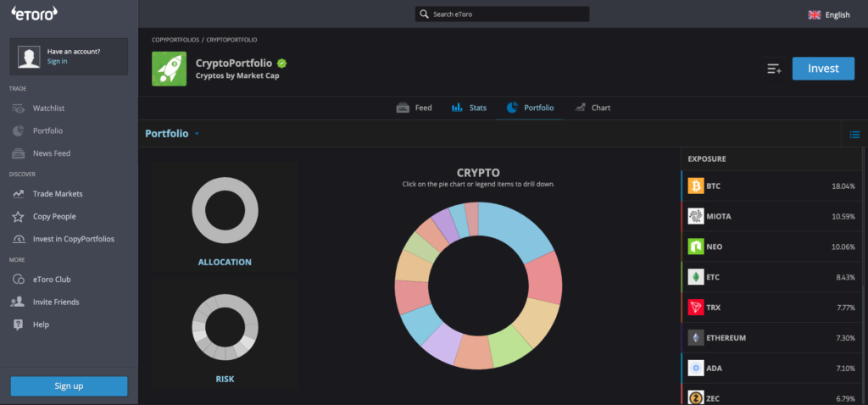The width and height of the screenshot is (868, 405).
Task: Open the Invite Friends icon
Action: [19, 302]
